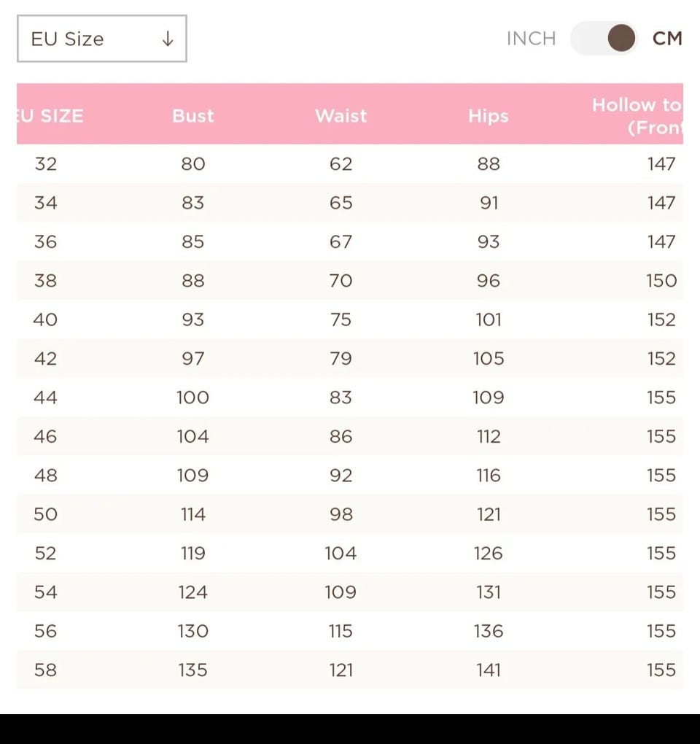Click hips value 131 in size 54 row
700x744 pixels.
click(x=489, y=592)
